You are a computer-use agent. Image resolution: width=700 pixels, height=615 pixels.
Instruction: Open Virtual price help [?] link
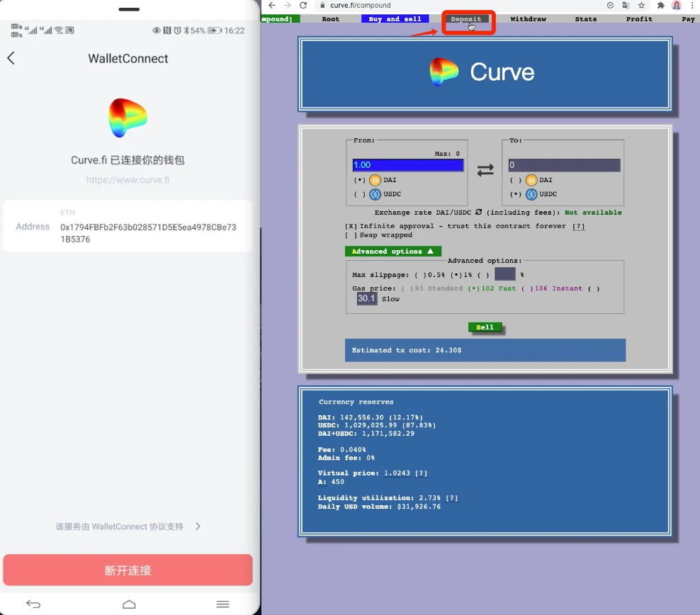[421, 473]
